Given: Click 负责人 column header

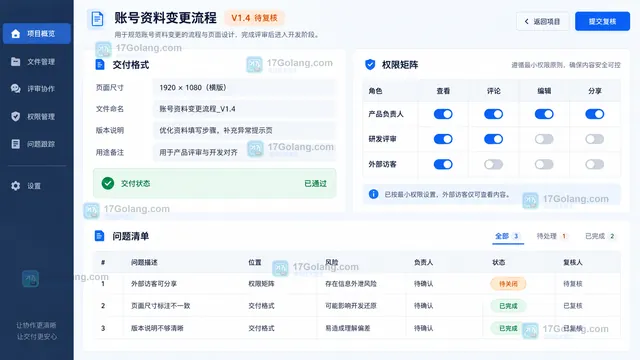Looking at the screenshot, I should [423, 262].
